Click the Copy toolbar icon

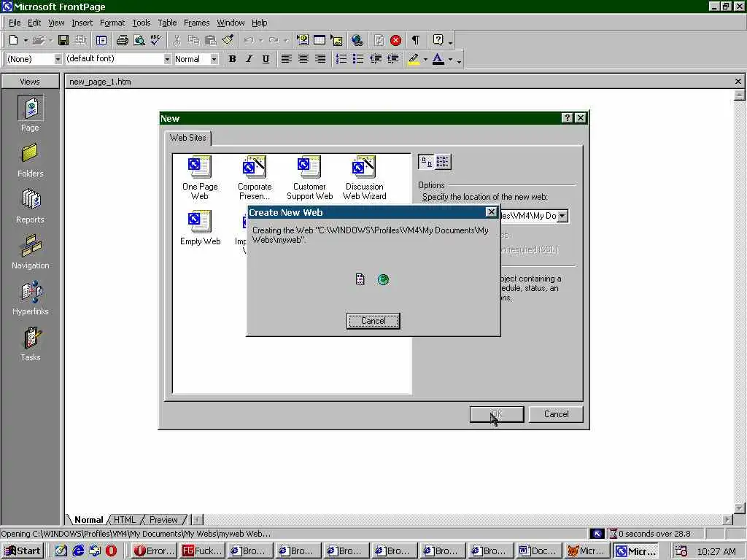coord(193,41)
